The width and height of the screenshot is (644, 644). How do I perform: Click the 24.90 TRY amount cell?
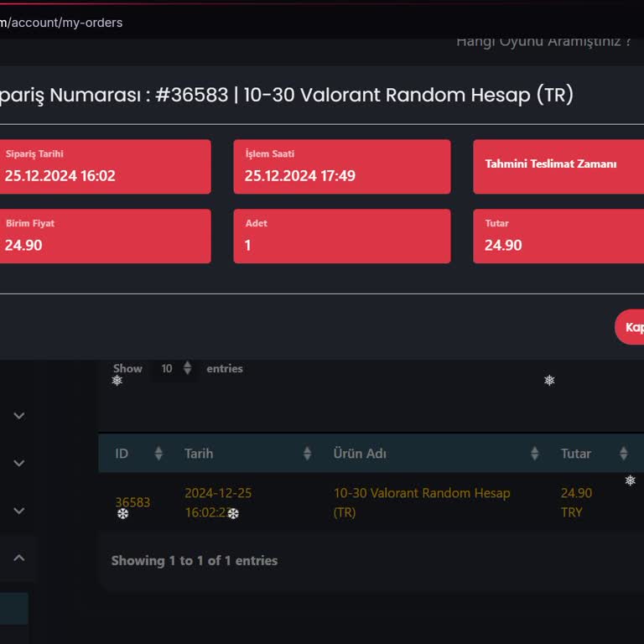[576, 503]
